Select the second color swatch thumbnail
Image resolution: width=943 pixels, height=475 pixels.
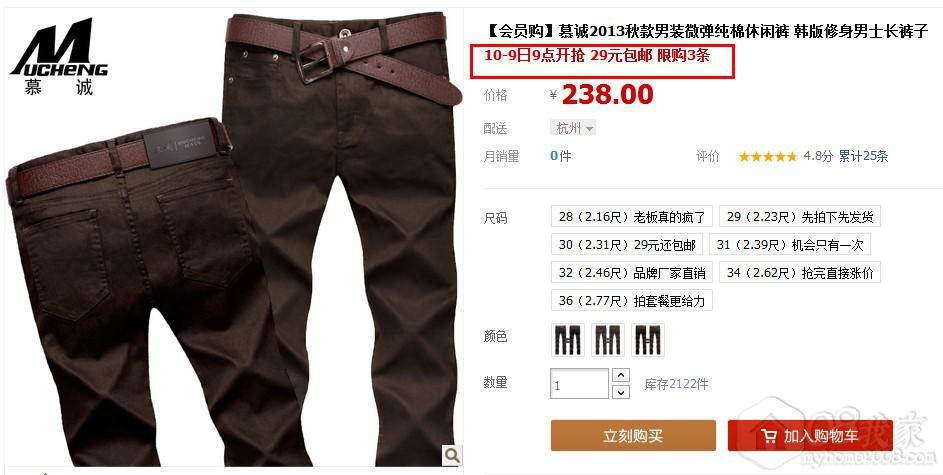click(608, 340)
